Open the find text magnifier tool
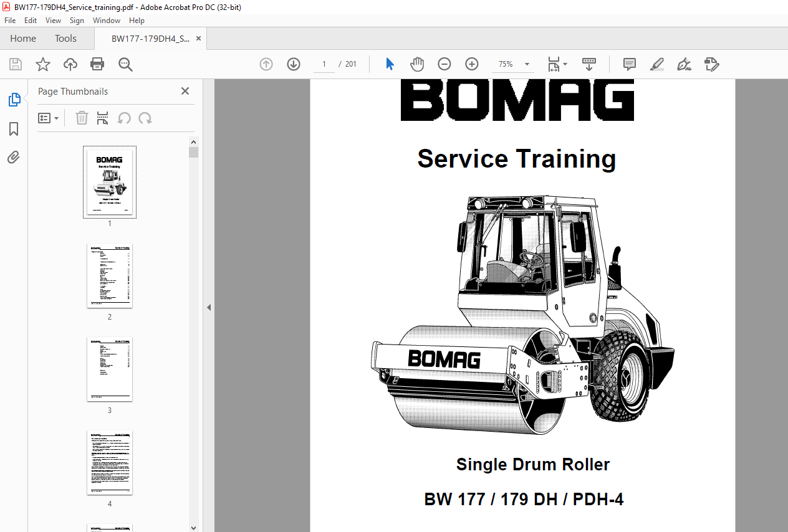This screenshot has height=532, width=788. pos(125,64)
